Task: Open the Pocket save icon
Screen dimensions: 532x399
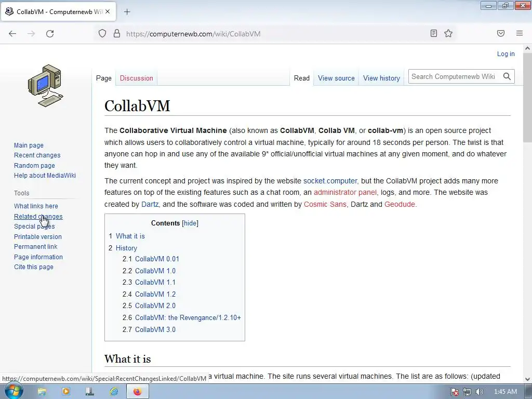Action: click(x=501, y=33)
